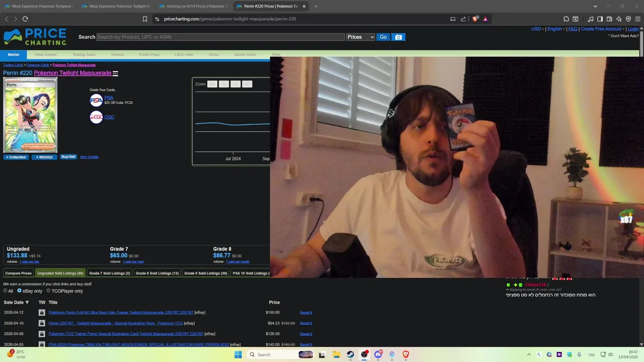This screenshot has width=644, height=362.
Task: Switch to Grade 9 Sold Listings tab
Action: pyautogui.click(x=205, y=273)
